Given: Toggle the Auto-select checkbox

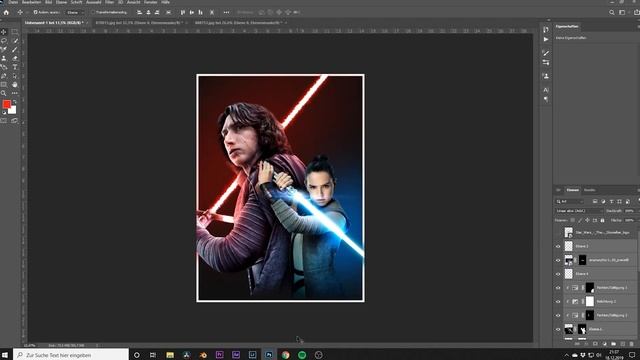Looking at the screenshot, I should 36,13.
